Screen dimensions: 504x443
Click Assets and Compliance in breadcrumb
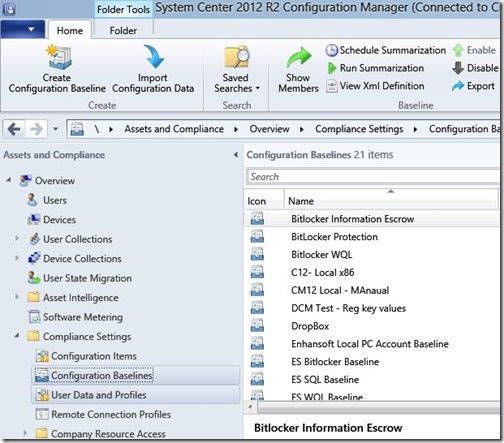click(x=174, y=129)
